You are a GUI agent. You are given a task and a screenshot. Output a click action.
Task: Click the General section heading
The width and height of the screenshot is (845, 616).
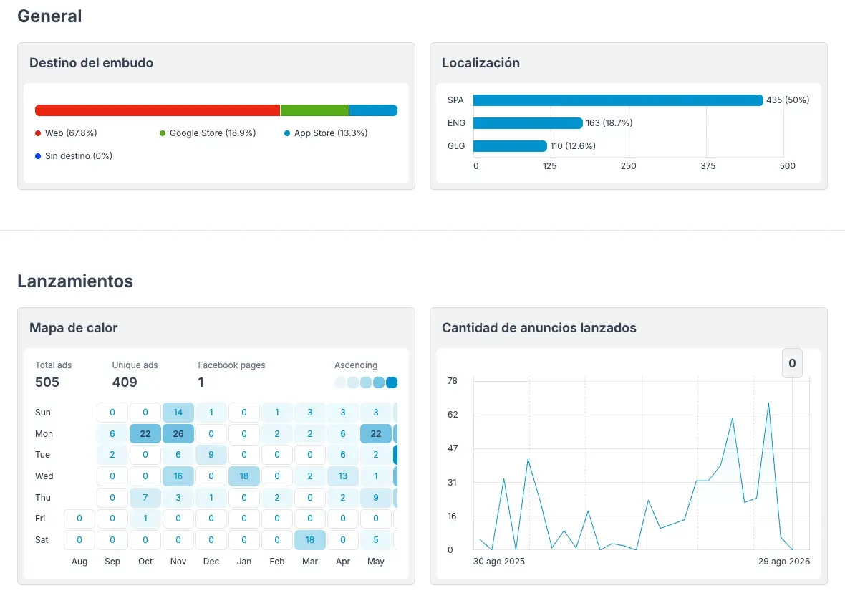click(49, 16)
